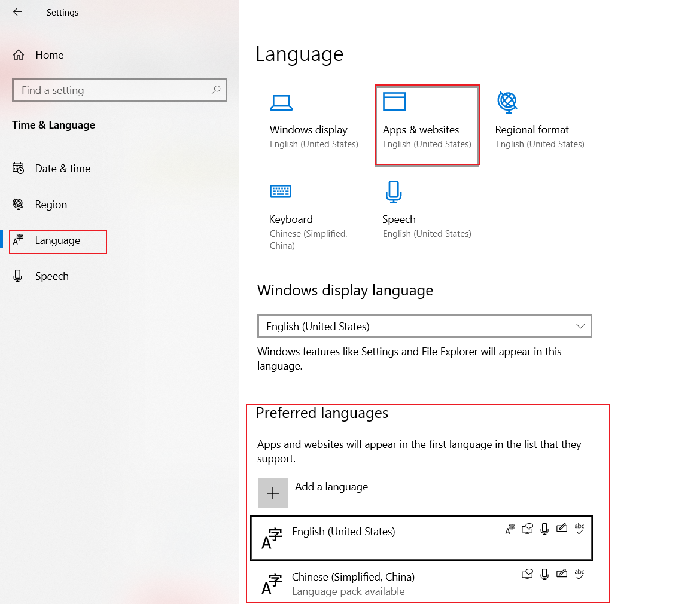
Task: Click the Preferred languages heading
Action: tap(322, 413)
